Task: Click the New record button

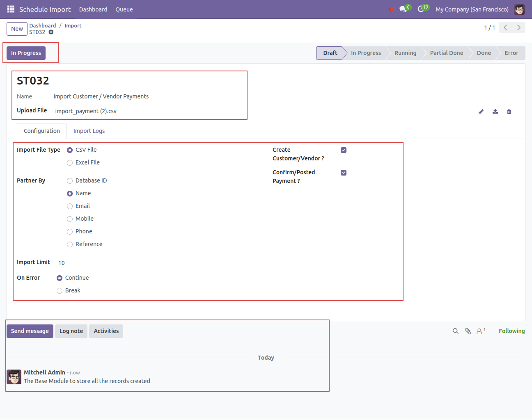Action: tap(17, 29)
